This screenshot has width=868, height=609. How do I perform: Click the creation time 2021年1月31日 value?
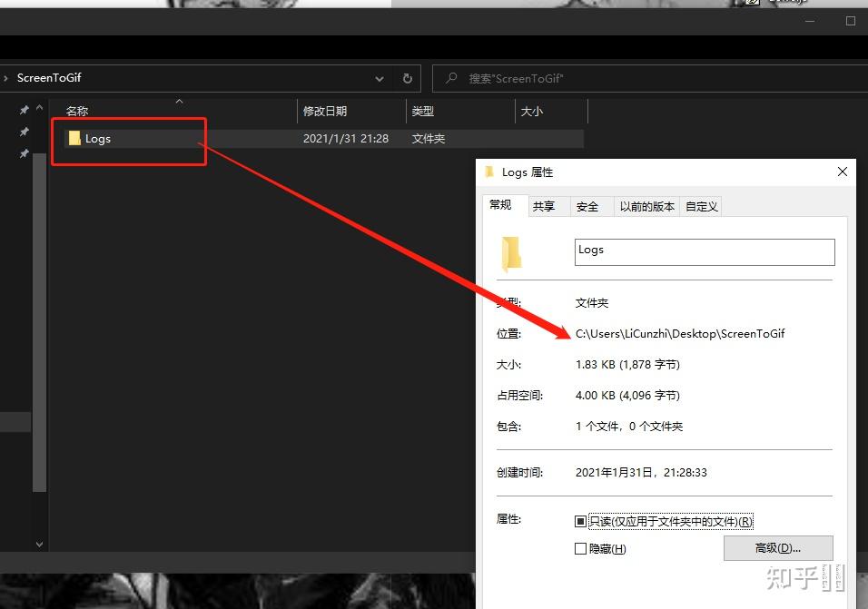(641, 472)
